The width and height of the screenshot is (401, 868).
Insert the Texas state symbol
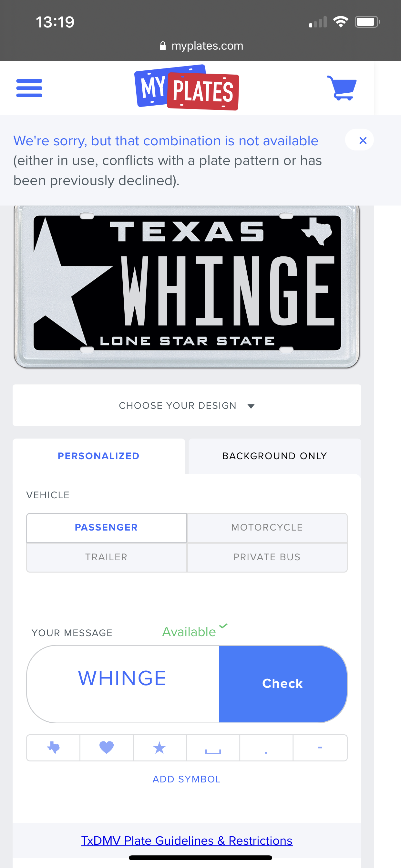(x=53, y=748)
